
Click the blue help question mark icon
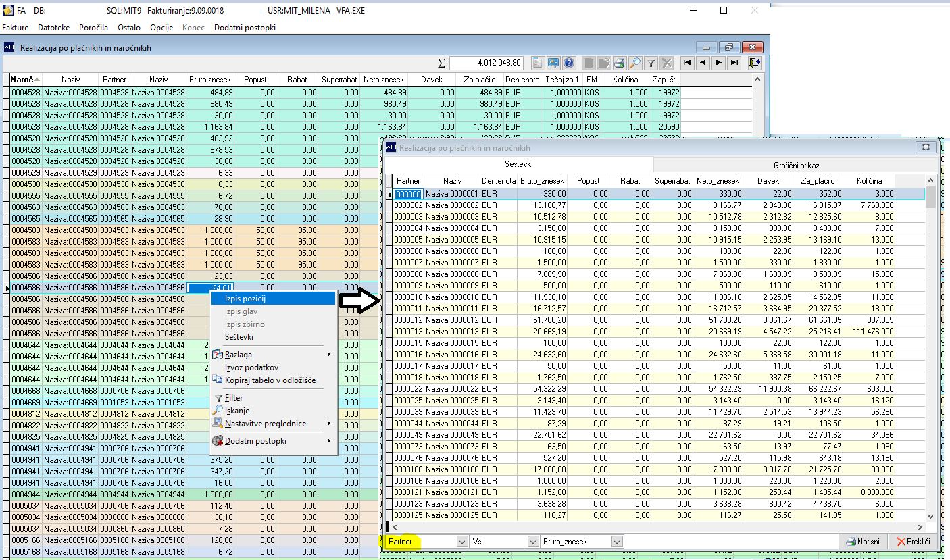point(569,63)
